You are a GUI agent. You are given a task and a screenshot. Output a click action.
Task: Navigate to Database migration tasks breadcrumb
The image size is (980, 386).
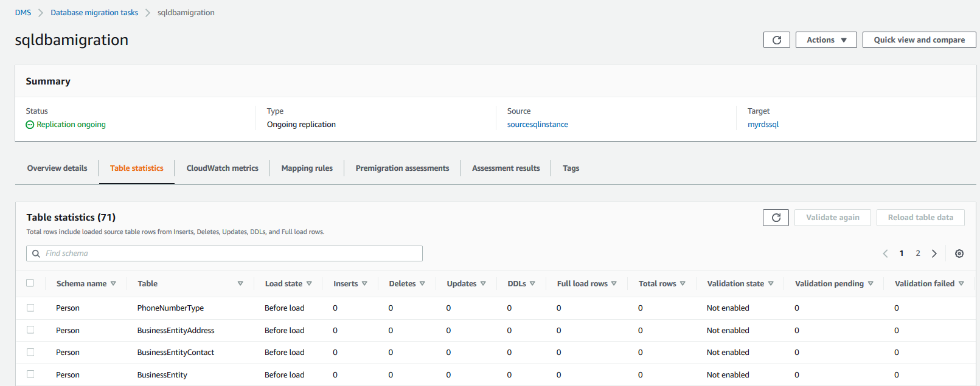(x=94, y=13)
